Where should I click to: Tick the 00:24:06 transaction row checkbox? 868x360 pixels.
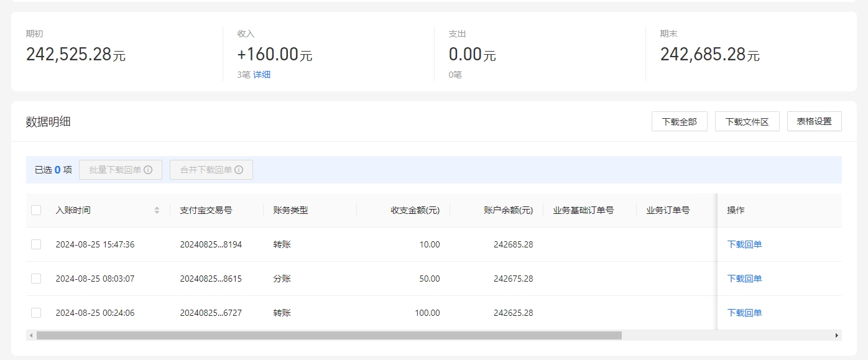click(x=36, y=313)
